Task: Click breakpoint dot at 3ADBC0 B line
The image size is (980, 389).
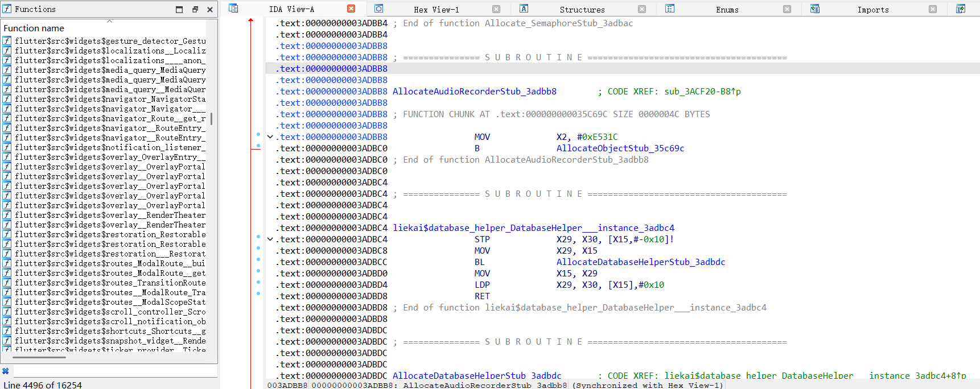Action: click(258, 146)
